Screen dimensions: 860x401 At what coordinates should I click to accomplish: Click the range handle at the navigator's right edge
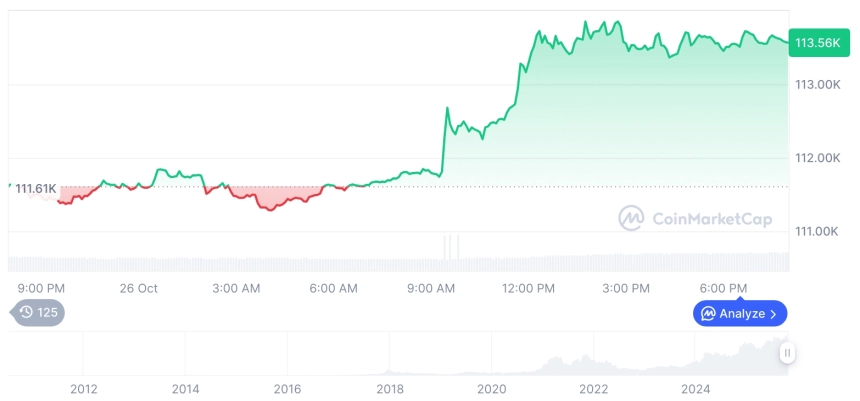click(x=788, y=352)
